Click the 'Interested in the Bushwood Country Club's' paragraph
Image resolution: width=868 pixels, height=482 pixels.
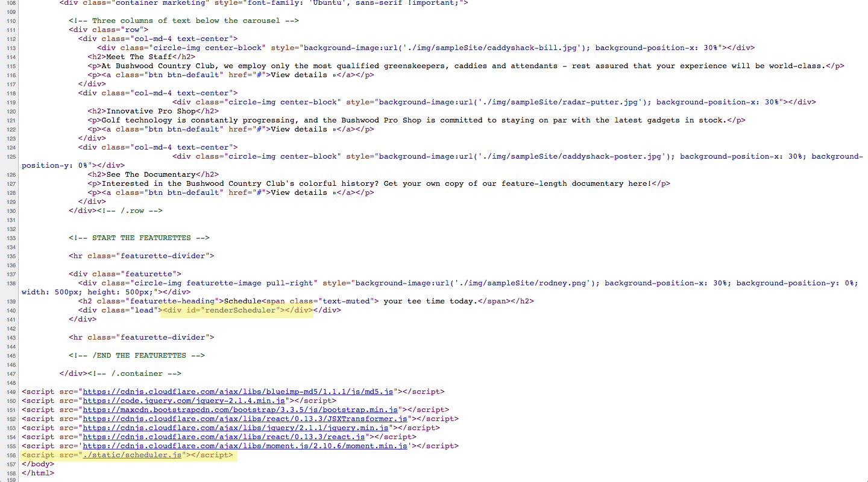tap(379, 183)
